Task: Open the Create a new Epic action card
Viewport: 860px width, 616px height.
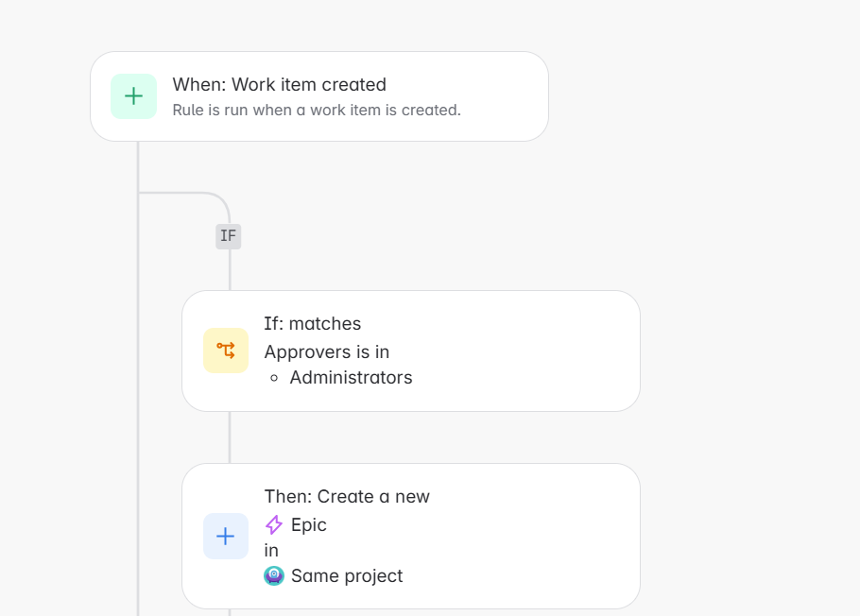Action: [411, 536]
